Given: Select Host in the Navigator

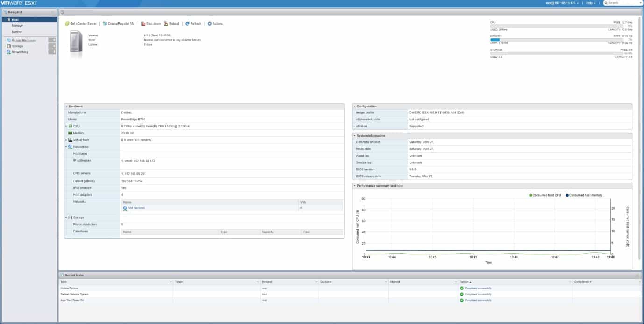Looking at the screenshot, I should point(29,20).
